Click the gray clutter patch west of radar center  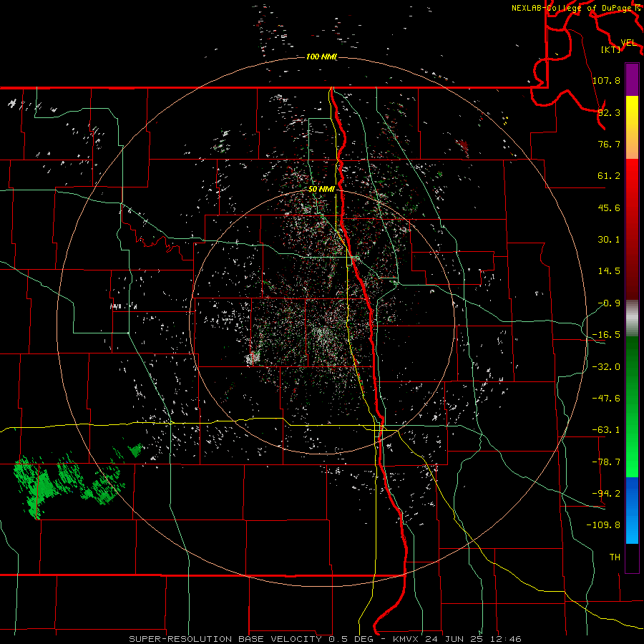click(x=252, y=358)
